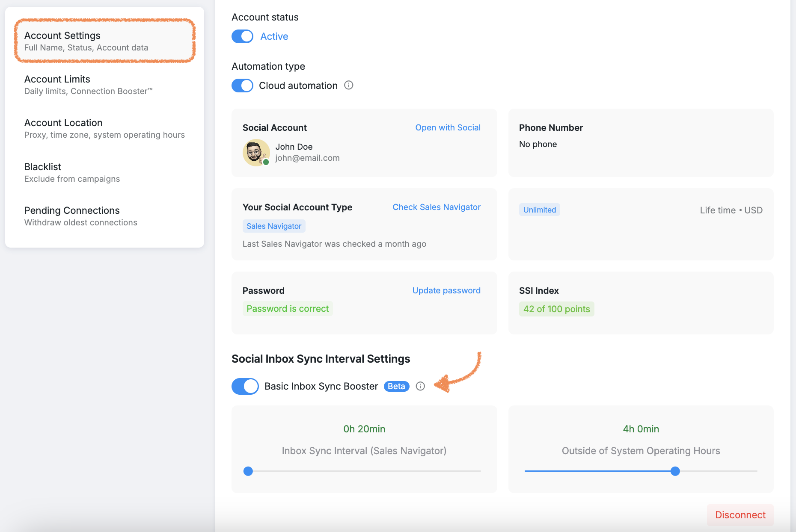The image size is (796, 532).
Task: Click the Inbox Sync Interval slider handle
Action: 248,471
